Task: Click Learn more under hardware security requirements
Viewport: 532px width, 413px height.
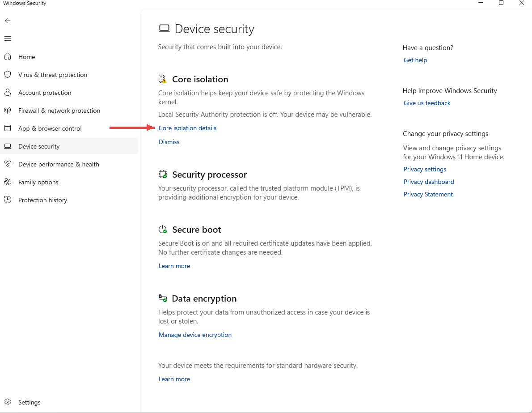Action: point(174,379)
